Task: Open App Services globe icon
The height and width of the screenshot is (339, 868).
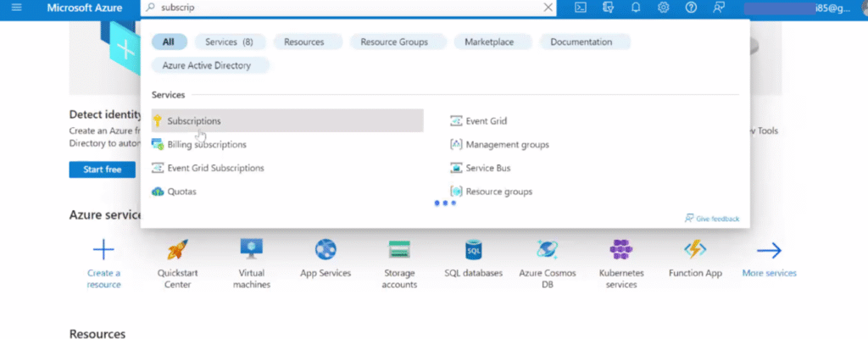Action: (x=325, y=250)
